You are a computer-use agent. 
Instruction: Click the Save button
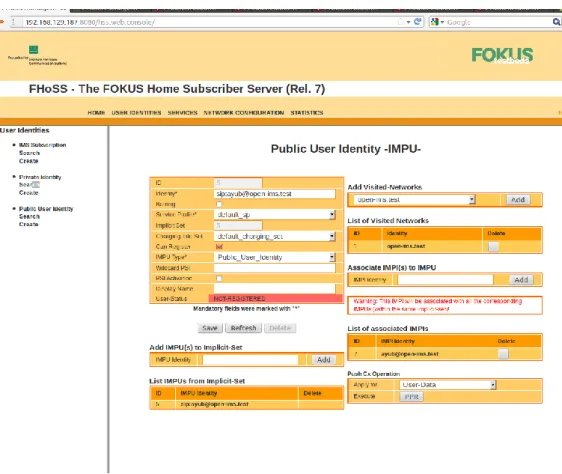pos(210,328)
